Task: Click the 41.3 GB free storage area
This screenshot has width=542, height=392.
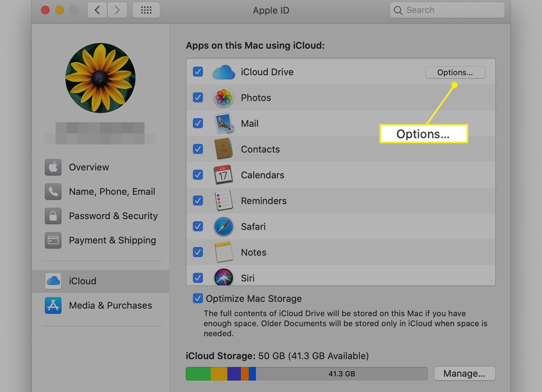Action: (342, 374)
